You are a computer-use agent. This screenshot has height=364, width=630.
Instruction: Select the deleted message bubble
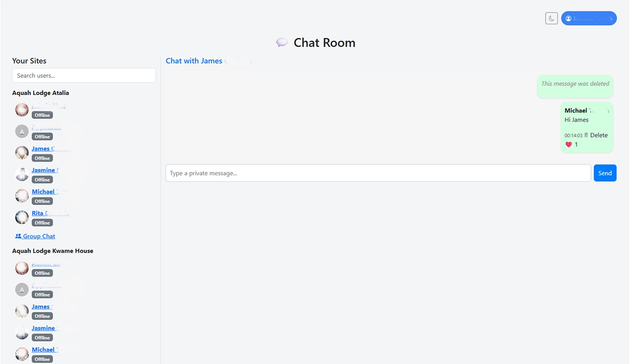tap(575, 86)
